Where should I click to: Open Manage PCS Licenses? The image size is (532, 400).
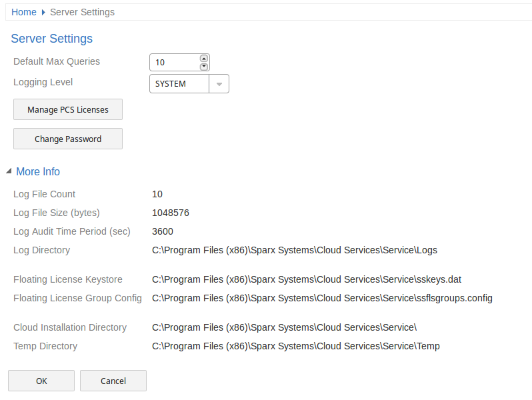(x=68, y=110)
